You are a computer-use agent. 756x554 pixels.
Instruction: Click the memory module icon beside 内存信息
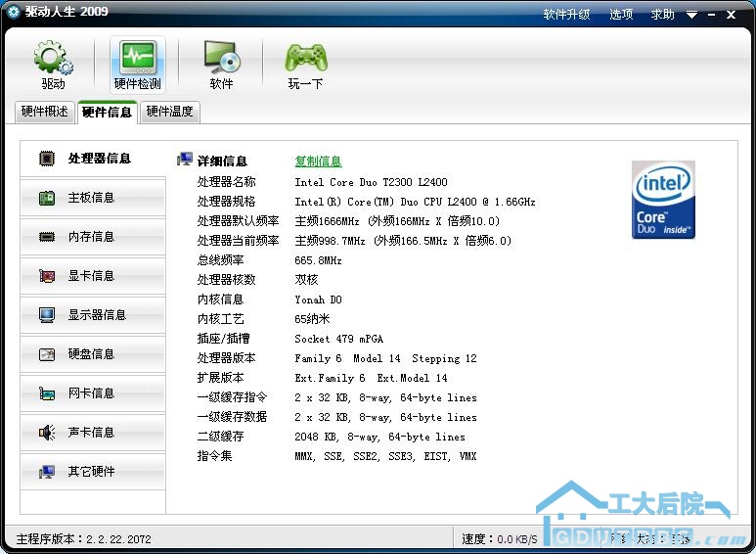[47, 237]
